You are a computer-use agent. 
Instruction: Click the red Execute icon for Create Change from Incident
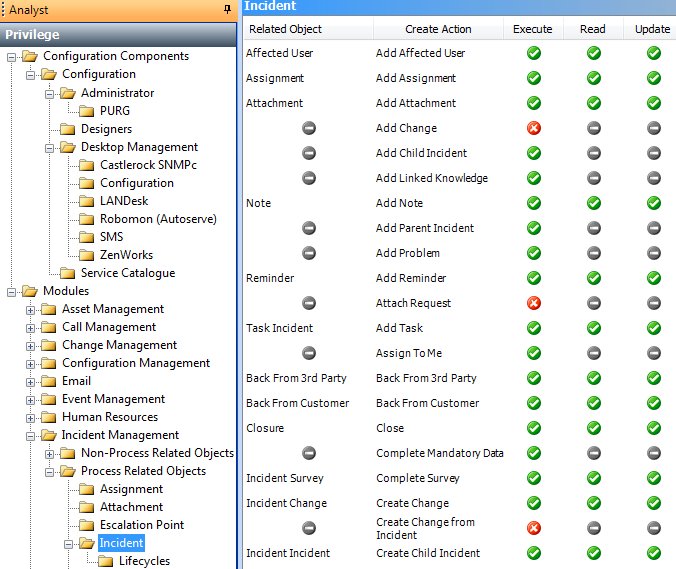pos(533,528)
